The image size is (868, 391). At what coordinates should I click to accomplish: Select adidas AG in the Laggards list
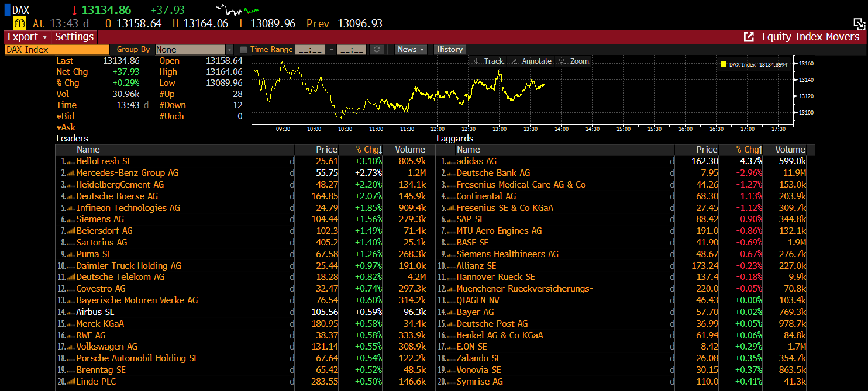(476, 161)
